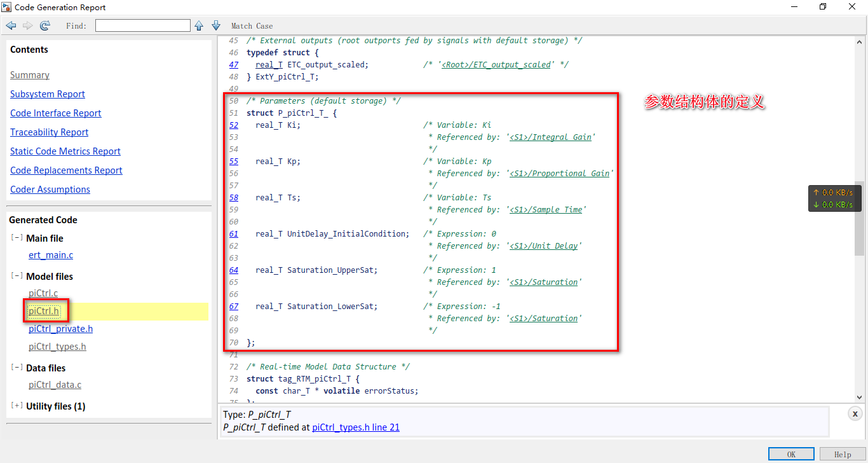The width and height of the screenshot is (868, 463).
Task: Click the network speed indicator overlay
Action: [834, 198]
